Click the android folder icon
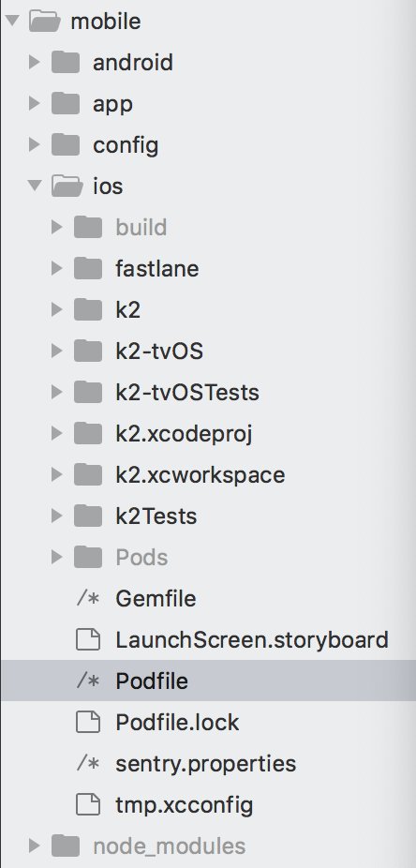Screen dimensions: 416x868 (66, 62)
